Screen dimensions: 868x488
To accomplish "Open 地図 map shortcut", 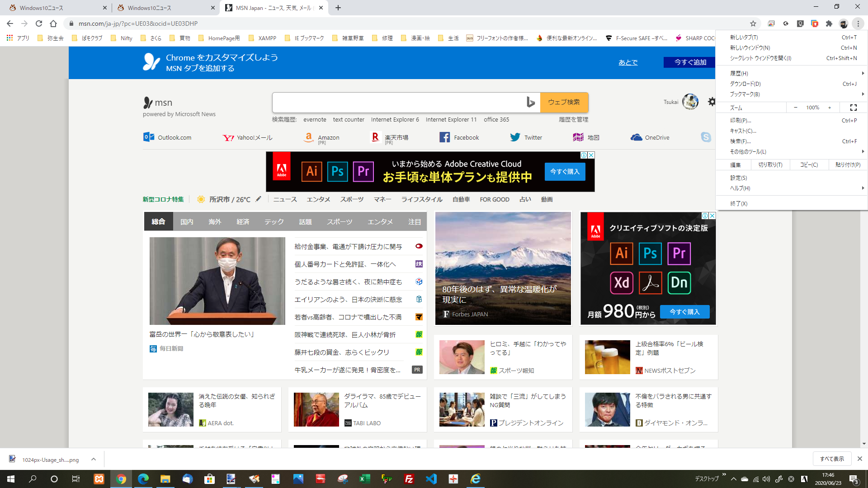I will (x=586, y=137).
